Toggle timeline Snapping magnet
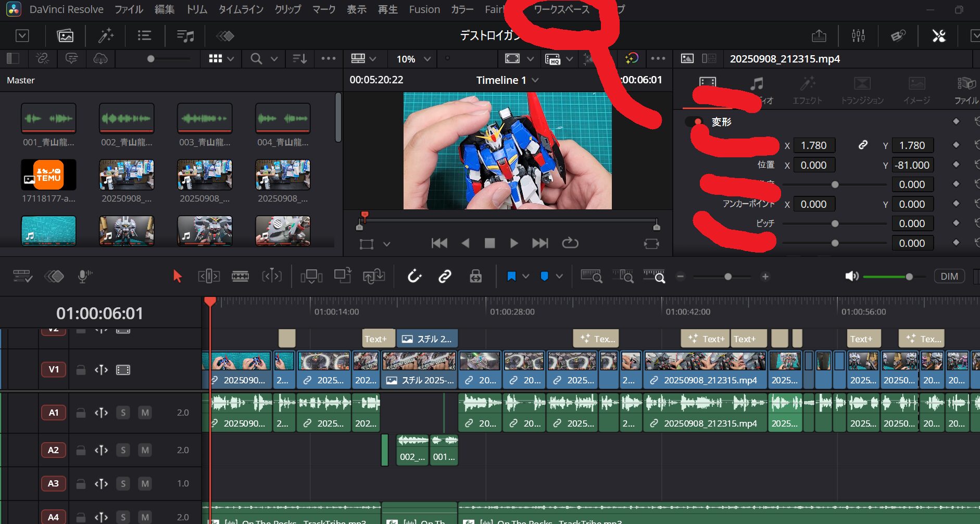 (414, 276)
